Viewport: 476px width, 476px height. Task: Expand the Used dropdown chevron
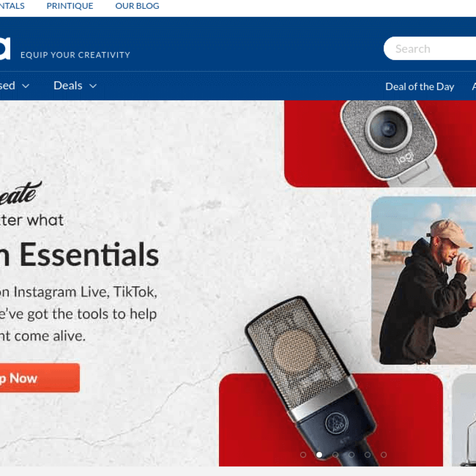(x=26, y=86)
